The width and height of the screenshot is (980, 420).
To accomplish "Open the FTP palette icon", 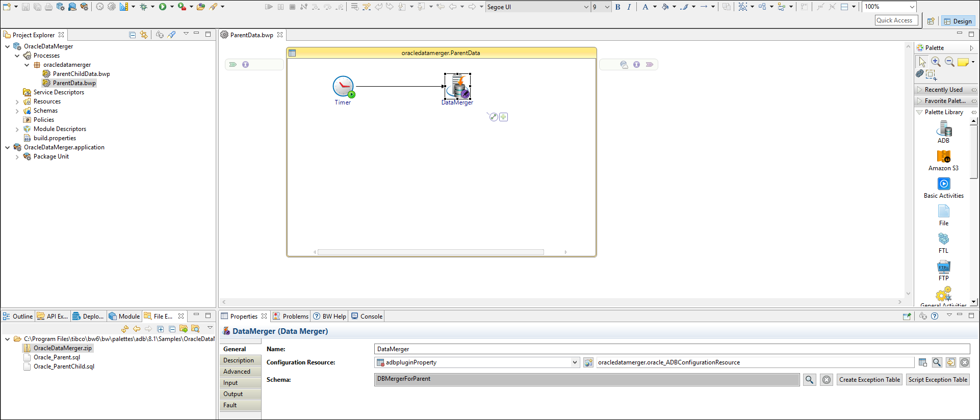I will (943, 268).
